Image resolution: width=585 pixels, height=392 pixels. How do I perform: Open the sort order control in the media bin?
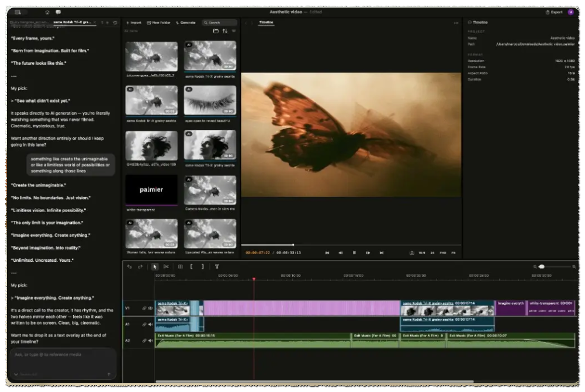pyautogui.click(x=225, y=31)
